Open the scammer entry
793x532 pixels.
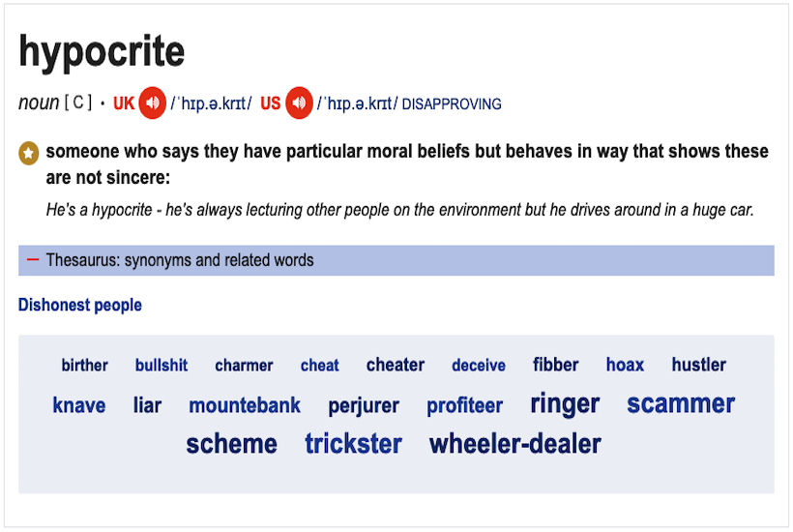pos(681,403)
